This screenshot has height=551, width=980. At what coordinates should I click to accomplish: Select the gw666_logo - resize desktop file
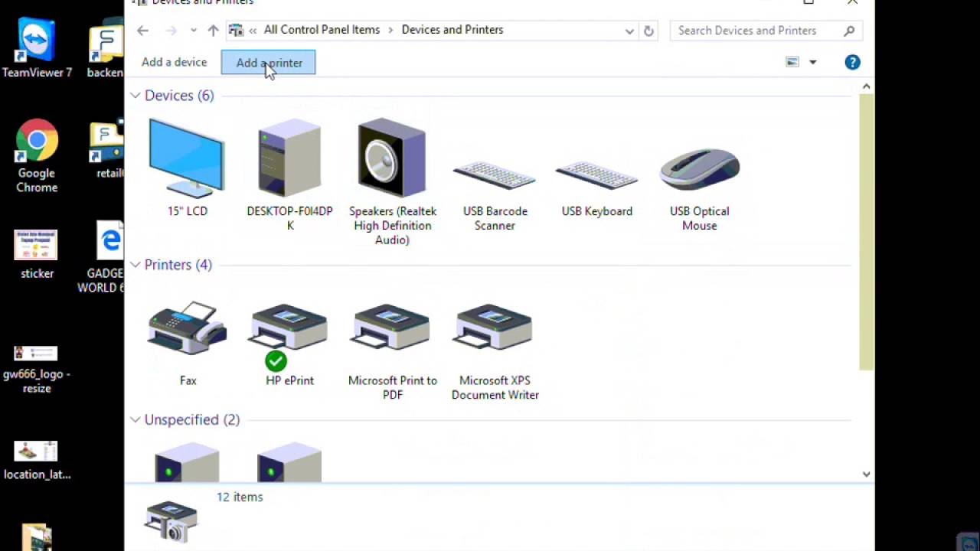click(37, 370)
